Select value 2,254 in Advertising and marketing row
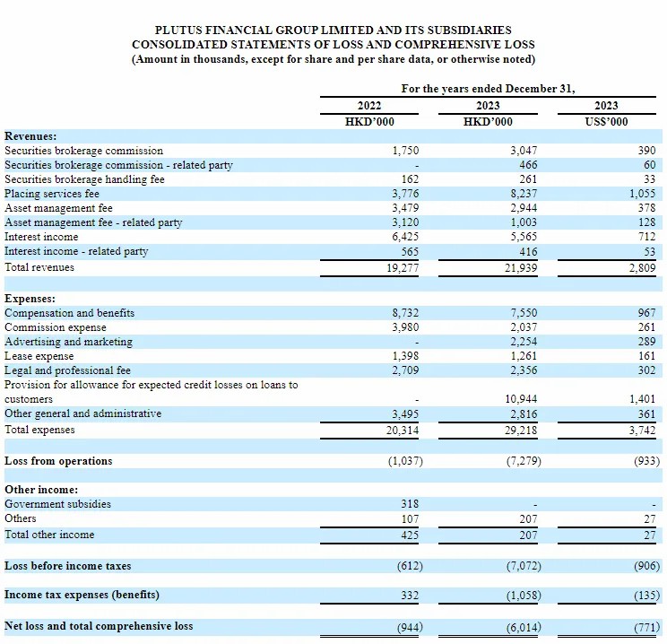 coord(524,342)
